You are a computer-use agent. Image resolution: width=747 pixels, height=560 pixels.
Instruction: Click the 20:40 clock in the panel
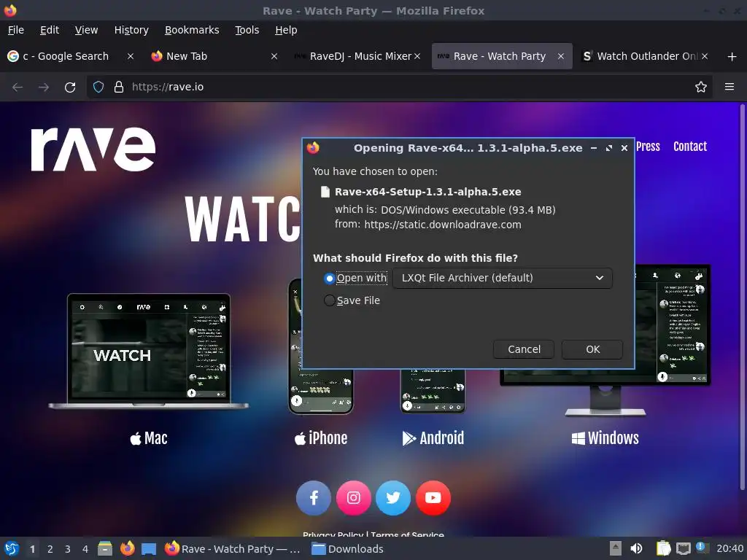[x=729, y=549]
